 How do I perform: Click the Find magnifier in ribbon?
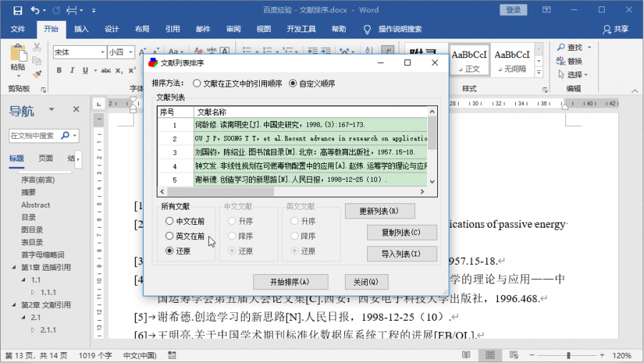pos(561,47)
